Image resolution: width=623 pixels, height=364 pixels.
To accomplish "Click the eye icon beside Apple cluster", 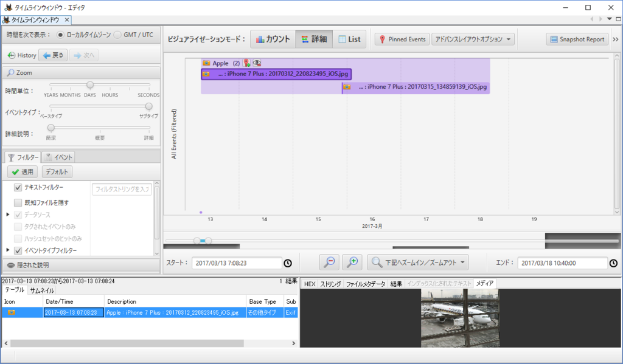I will [x=257, y=63].
